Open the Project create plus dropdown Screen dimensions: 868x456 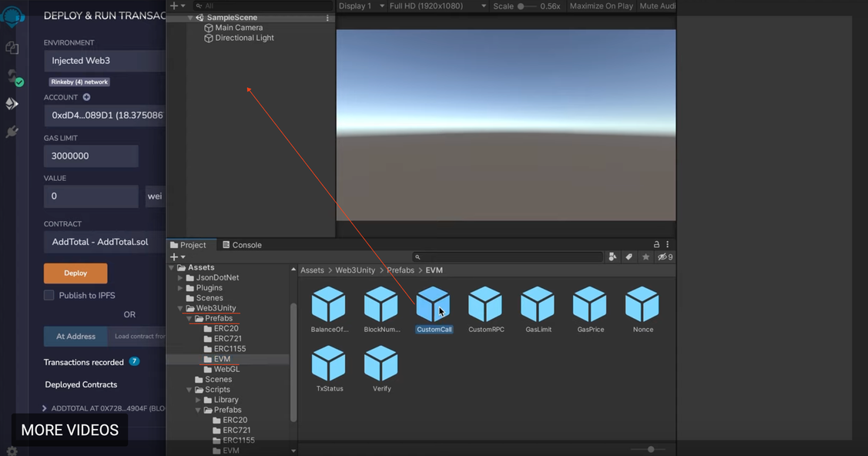click(177, 256)
